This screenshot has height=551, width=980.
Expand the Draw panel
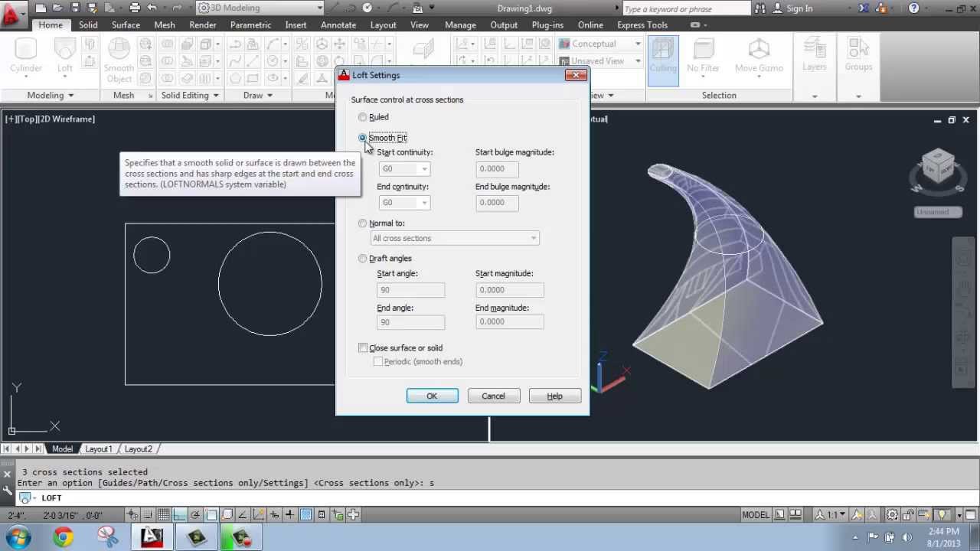(258, 95)
